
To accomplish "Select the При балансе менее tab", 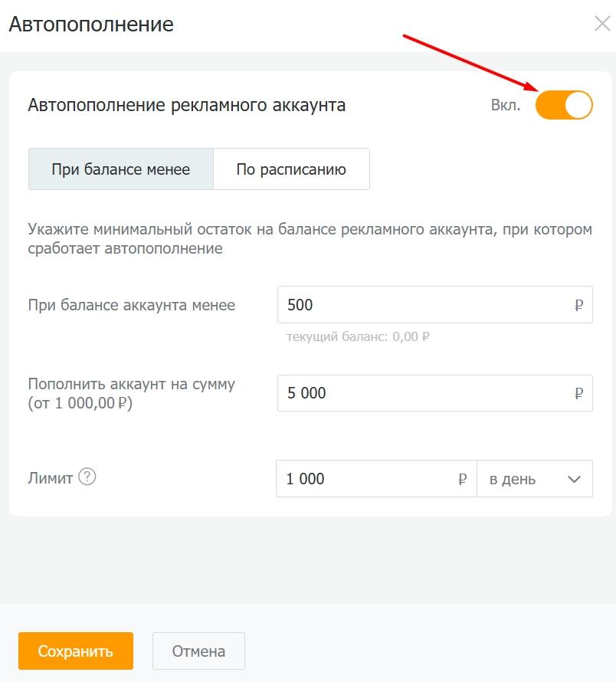I will (121, 169).
